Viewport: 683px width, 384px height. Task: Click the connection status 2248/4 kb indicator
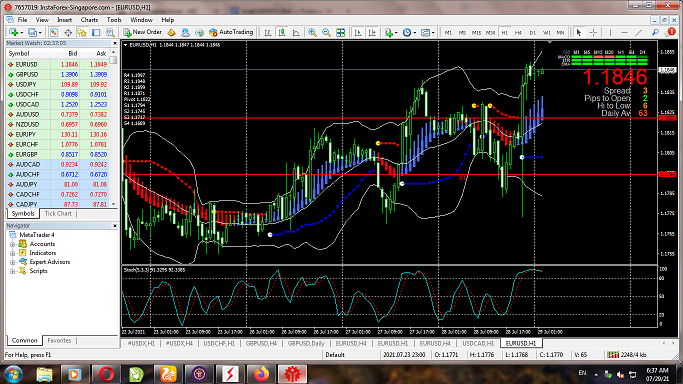click(x=627, y=355)
